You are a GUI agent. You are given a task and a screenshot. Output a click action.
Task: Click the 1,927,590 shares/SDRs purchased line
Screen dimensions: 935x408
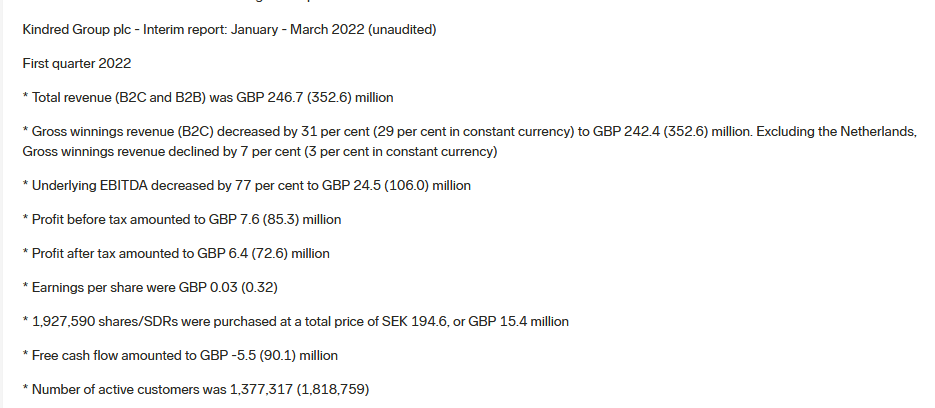(x=296, y=321)
